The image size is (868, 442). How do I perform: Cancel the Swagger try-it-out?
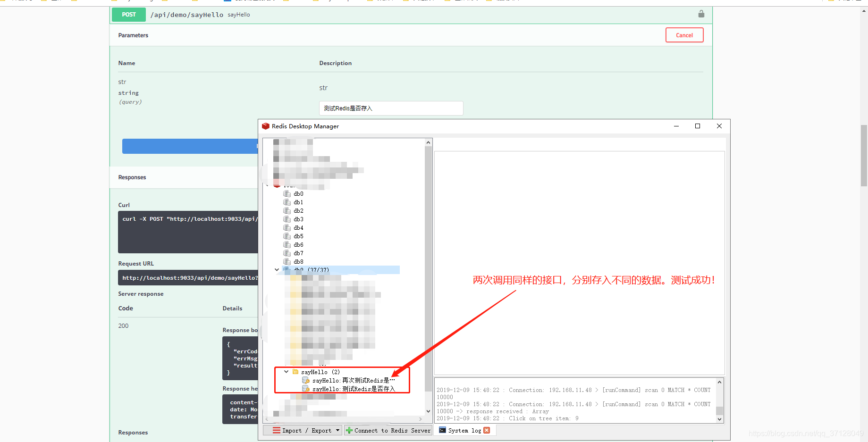tap(684, 35)
